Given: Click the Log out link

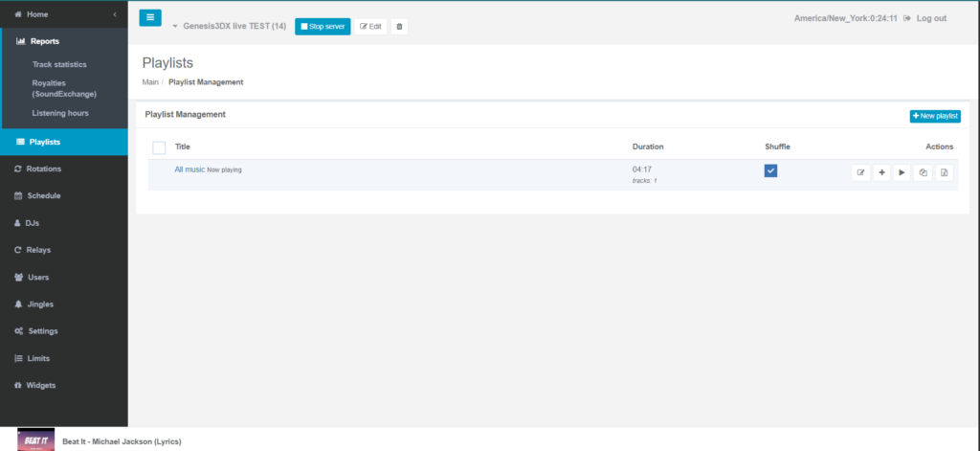Looking at the screenshot, I should click(924, 18).
